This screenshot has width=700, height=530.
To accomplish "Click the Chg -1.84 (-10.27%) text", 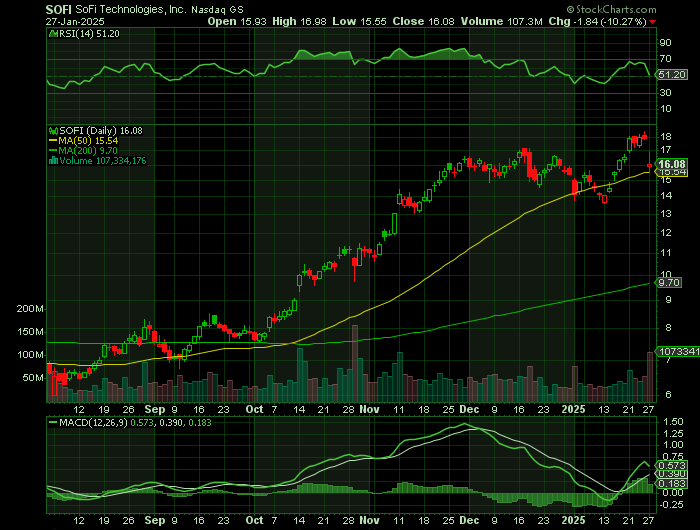I will point(597,21).
